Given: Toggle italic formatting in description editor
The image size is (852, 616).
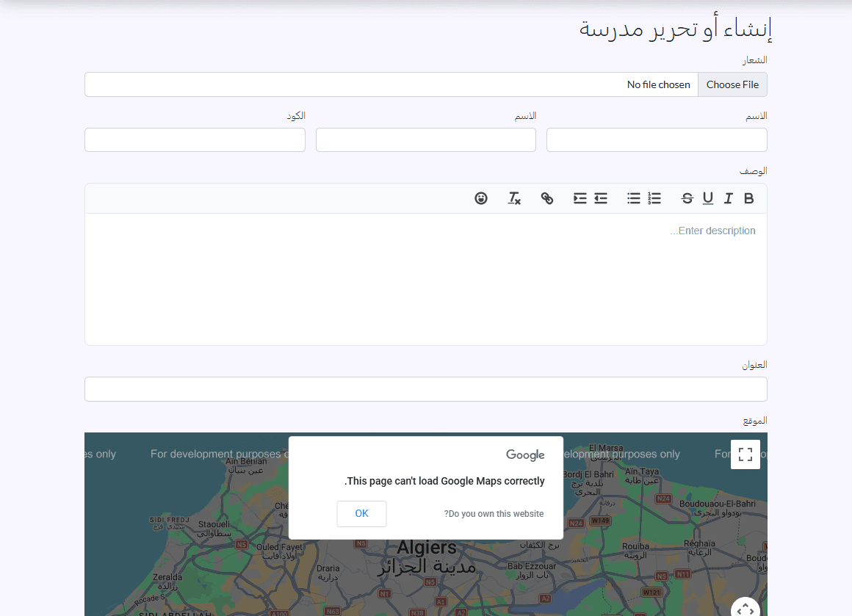Looking at the screenshot, I should pyautogui.click(x=728, y=198).
